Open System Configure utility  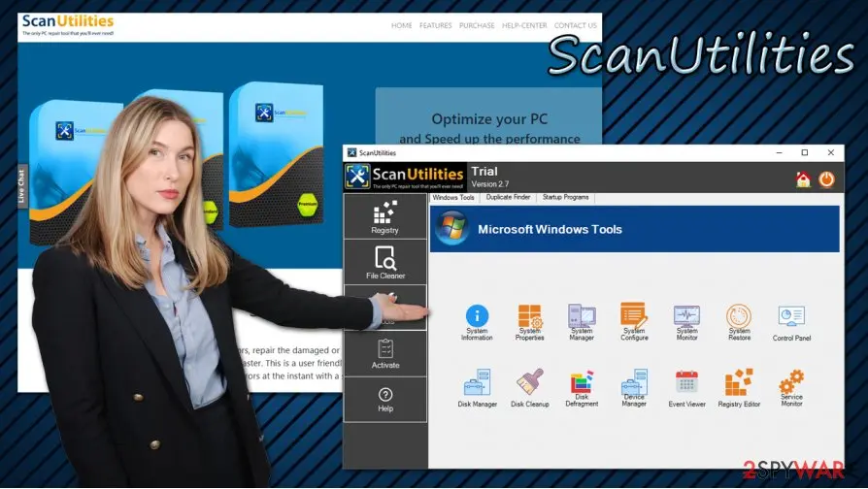pos(634,321)
